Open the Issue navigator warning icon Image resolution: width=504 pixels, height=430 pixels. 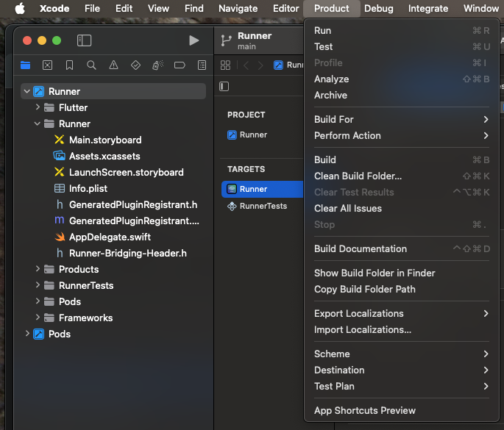pyautogui.click(x=113, y=65)
